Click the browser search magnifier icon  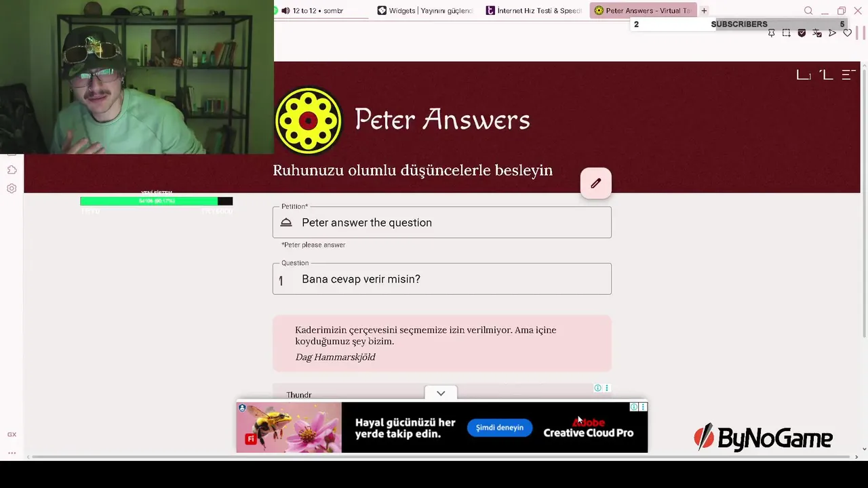point(808,11)
